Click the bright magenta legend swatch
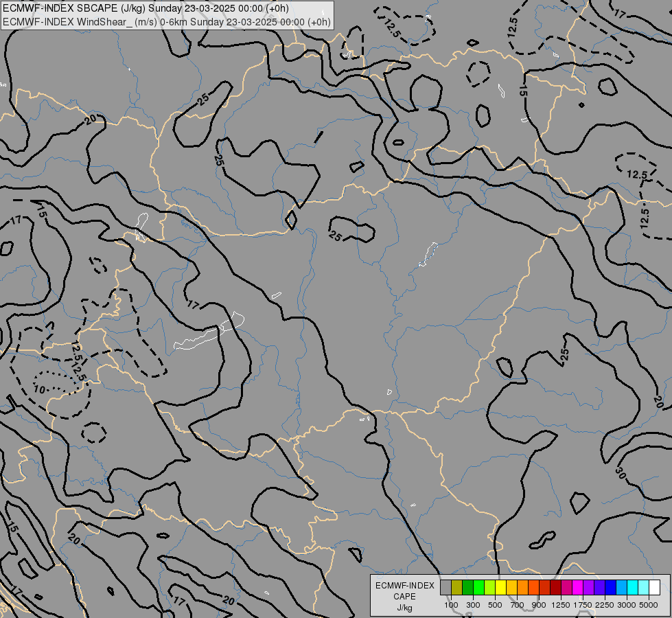672x618 pixels. pyautogui.click(x=578, y=587)
